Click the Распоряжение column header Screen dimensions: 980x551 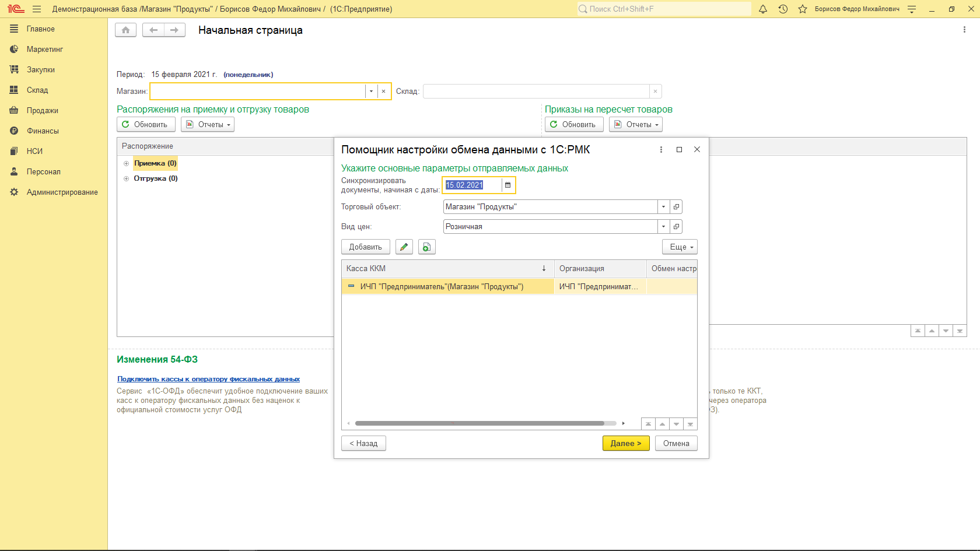pos(225,146)
